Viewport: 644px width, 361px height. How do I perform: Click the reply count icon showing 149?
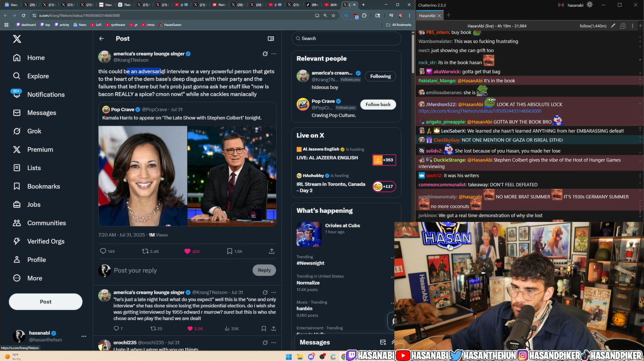tap(103, 251)
